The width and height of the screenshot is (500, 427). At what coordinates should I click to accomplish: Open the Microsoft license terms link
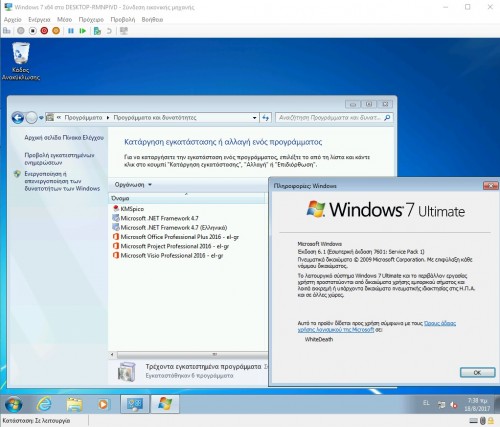point(377,326)
